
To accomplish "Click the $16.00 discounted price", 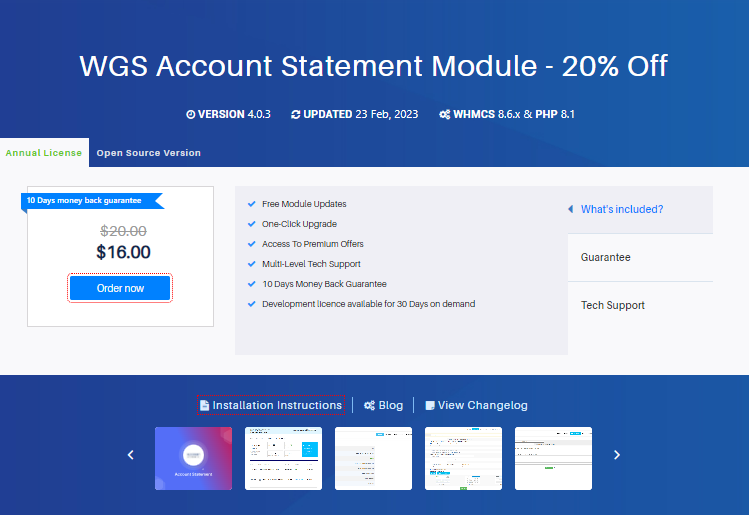I will pyautogui.click(x=123, y=252).
